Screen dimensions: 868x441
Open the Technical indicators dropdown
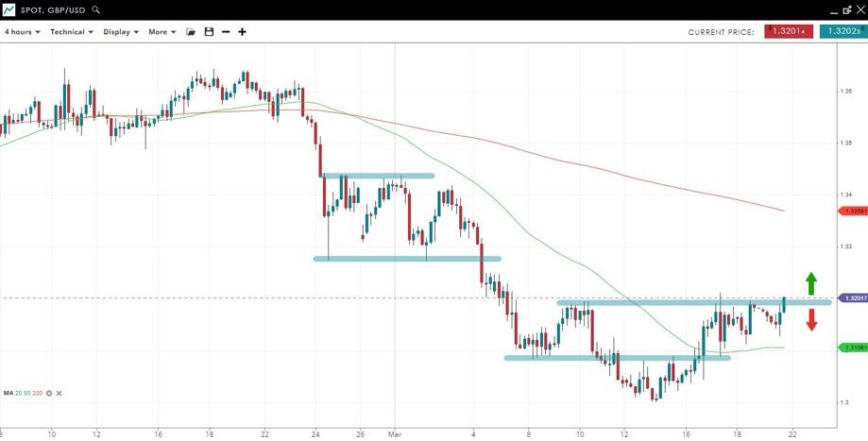pos(72,32)
